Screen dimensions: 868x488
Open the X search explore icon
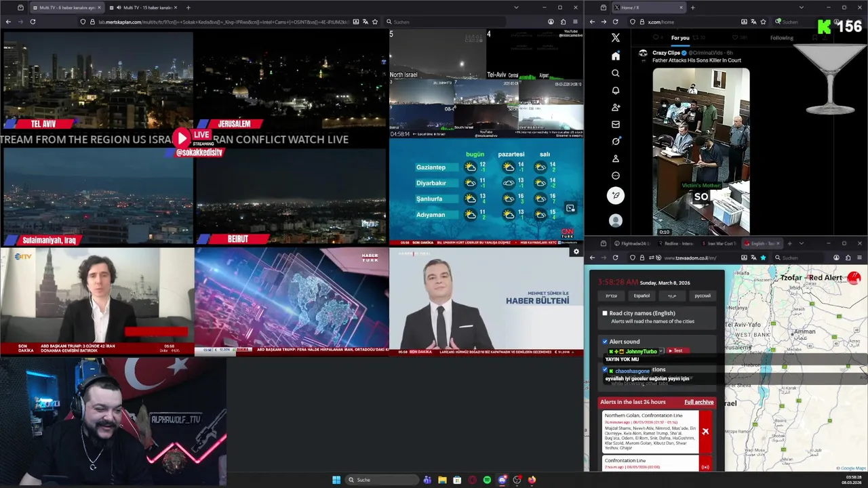pos(616,73)
